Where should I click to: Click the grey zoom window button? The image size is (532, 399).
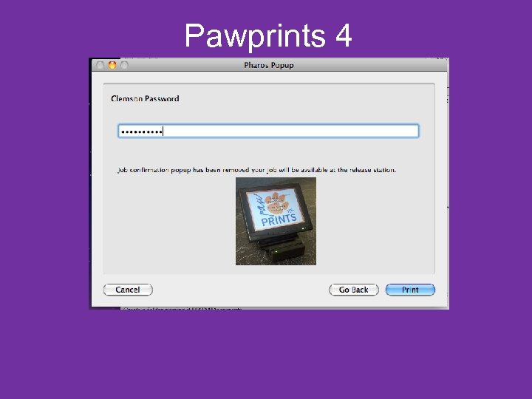coord(125,65)
